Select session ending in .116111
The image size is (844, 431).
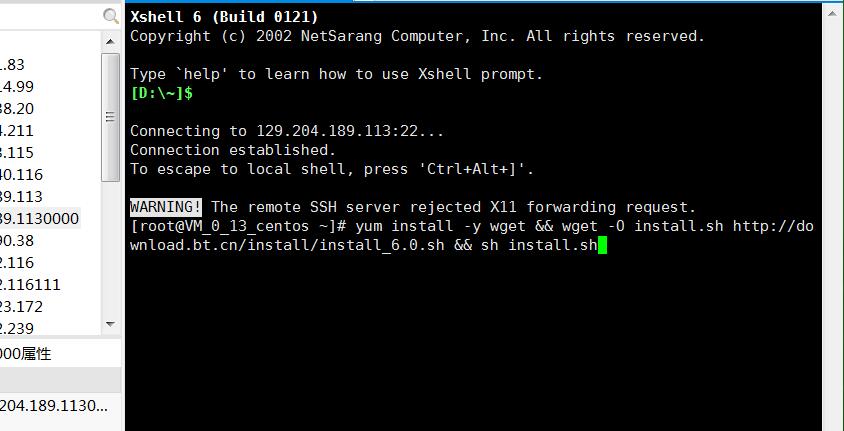coord(30,284)
